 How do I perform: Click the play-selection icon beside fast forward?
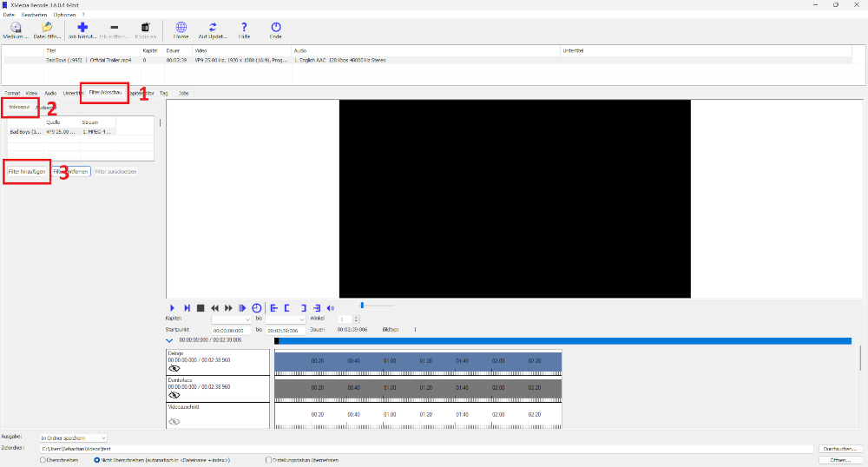[x=242, y=308]
